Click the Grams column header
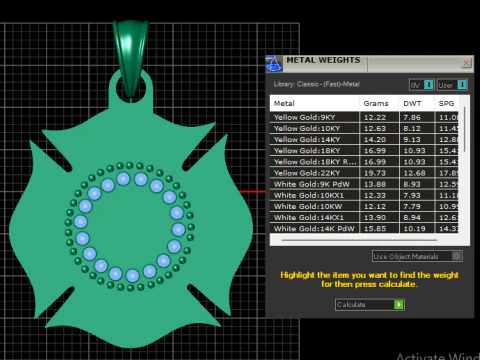Image resolution: width=480 pixels, height=360 pixels. tap(379, 103)
